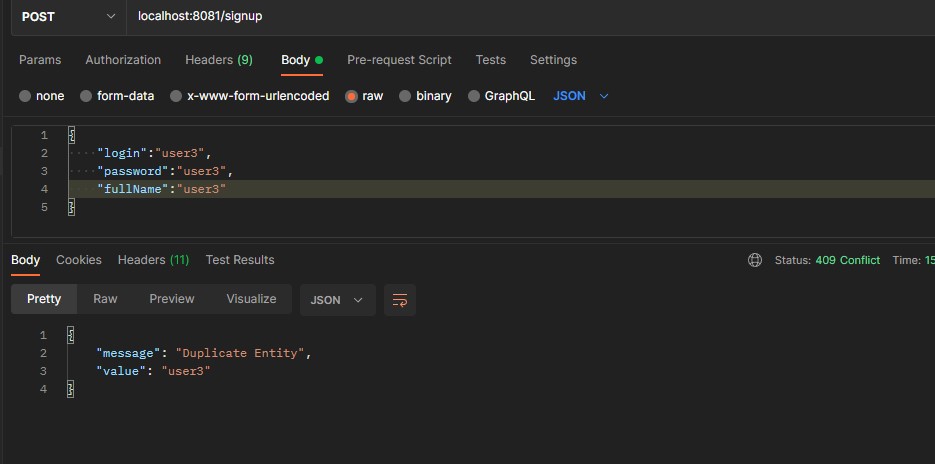Screen dimensions: 935x464
Task: Click the network globe icon
Action: click(755, 260)
